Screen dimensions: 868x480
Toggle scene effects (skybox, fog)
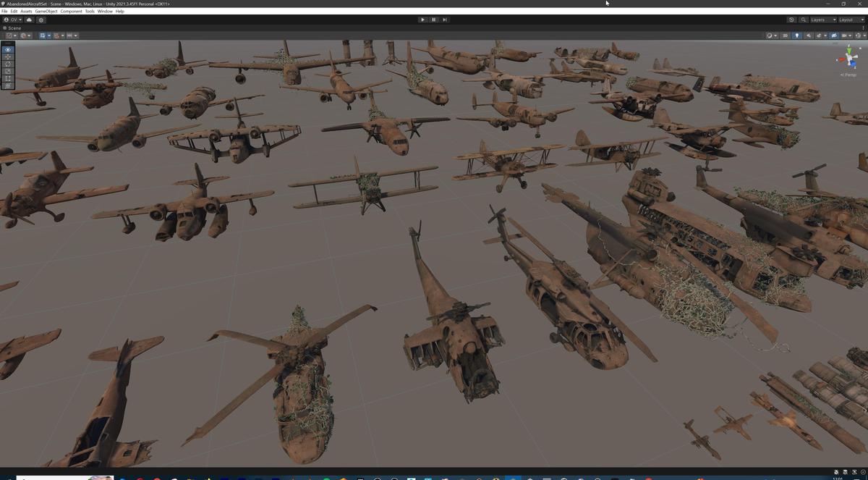coord(819,35)
